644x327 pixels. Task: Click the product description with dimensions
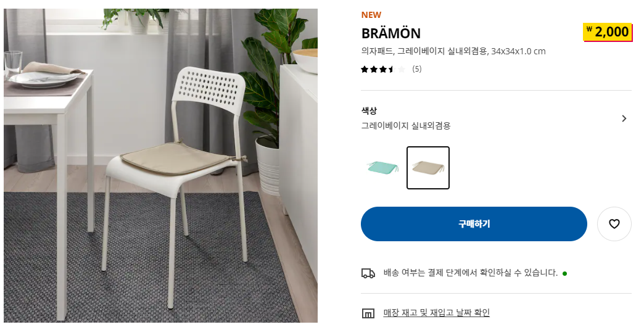(x=453, y=51)
